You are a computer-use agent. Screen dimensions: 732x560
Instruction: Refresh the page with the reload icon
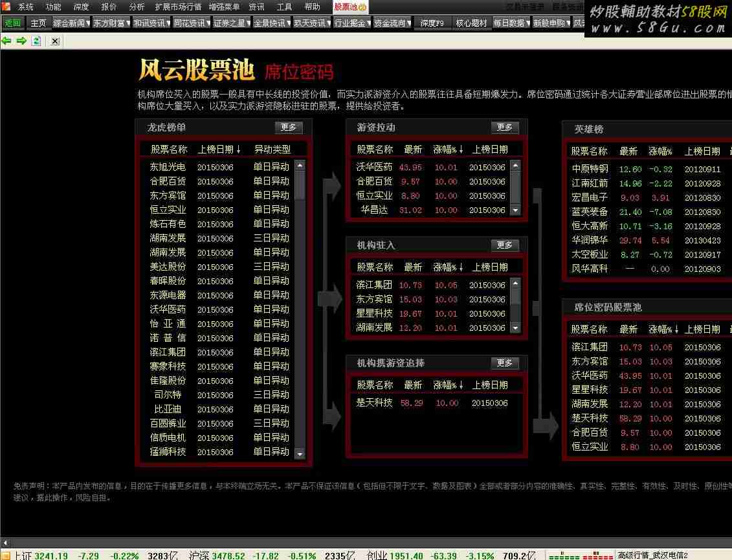(x=36, y=41)
